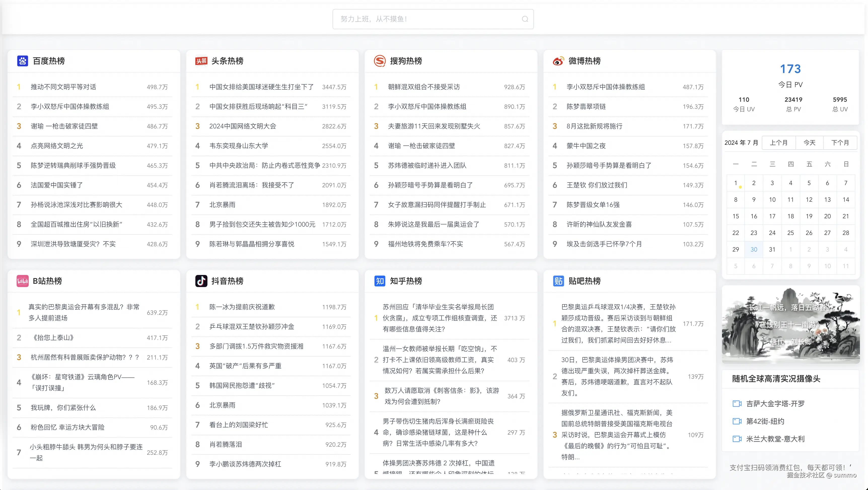Jump to today with 今天 button
868x490 pixels.
(x=809, y=143)
